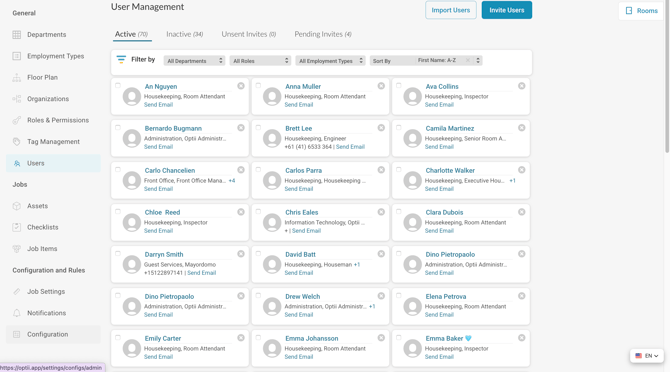Click the Roles & Permissions key icon

pos(17,120)
